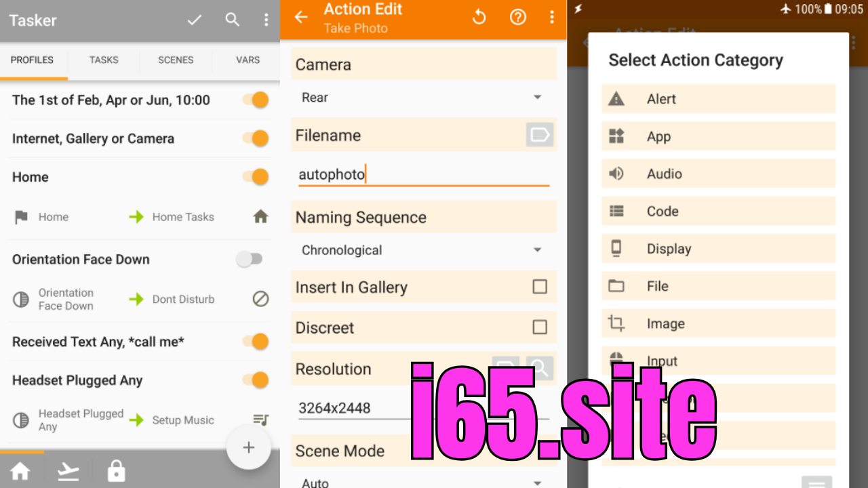Open Tasker overflow menu
The height and width of the screenshot is (488, 868).
(266, 20)
